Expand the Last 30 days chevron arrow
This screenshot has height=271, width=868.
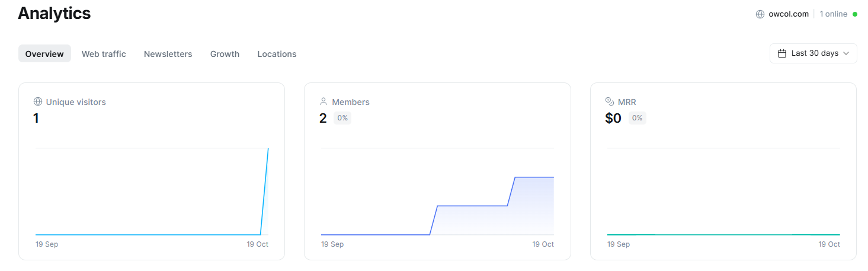click(846, 53)
